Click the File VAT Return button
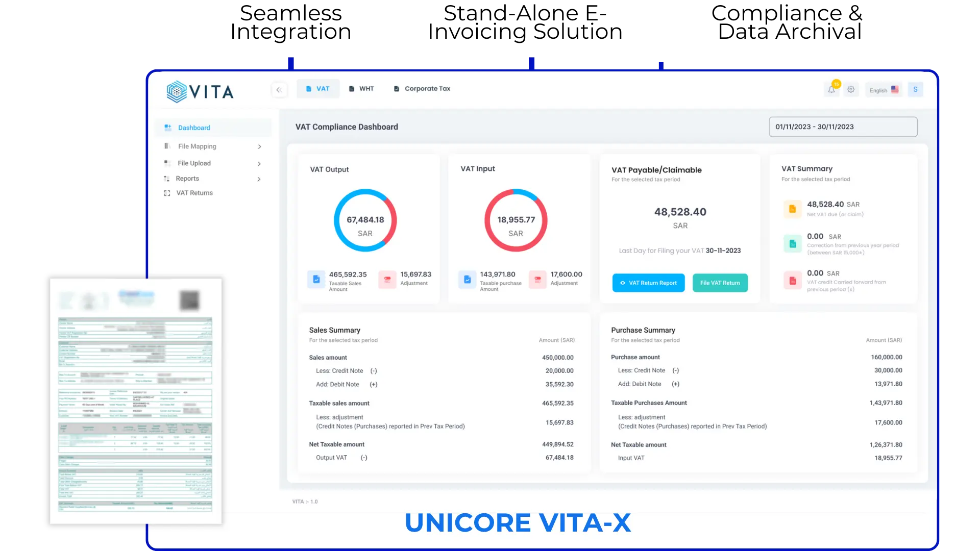 click(x=720, y=283)
